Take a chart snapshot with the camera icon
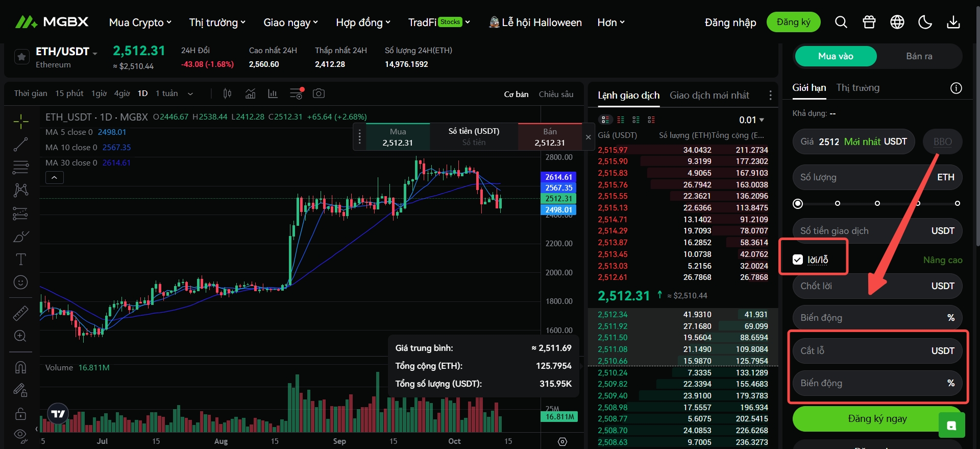 318,93
